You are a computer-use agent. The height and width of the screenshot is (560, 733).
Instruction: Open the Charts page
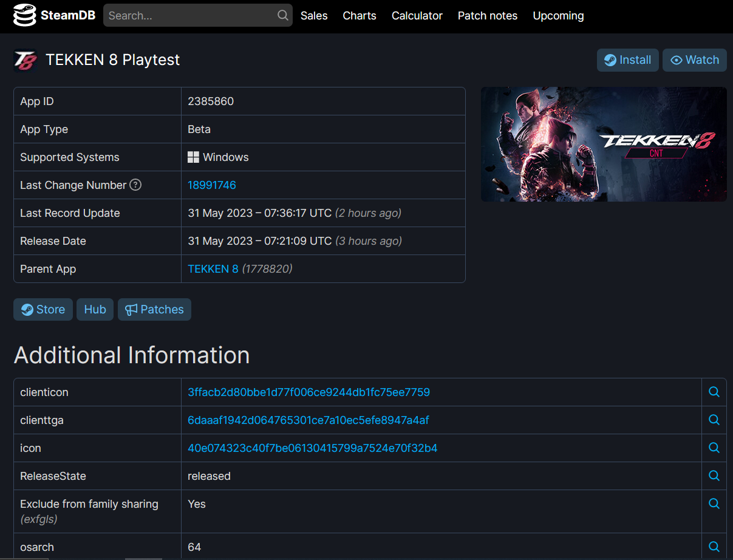[360, 16]
